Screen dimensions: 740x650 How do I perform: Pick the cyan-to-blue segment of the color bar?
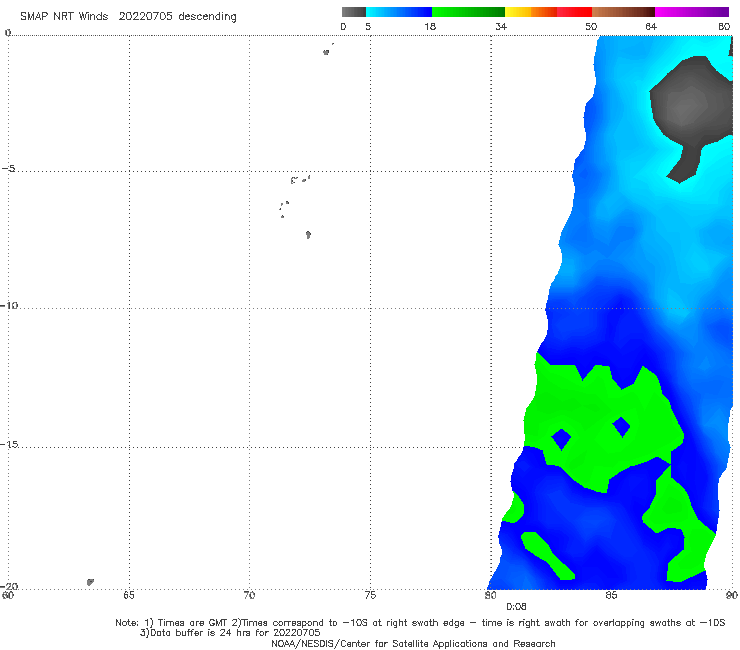(399, 12)
